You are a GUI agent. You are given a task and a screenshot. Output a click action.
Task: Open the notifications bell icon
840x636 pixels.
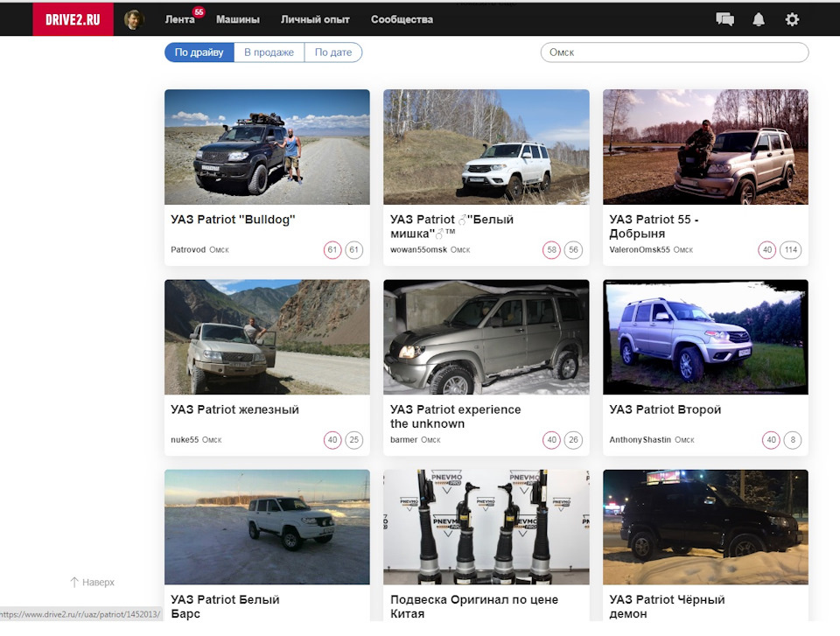[759, 19]
